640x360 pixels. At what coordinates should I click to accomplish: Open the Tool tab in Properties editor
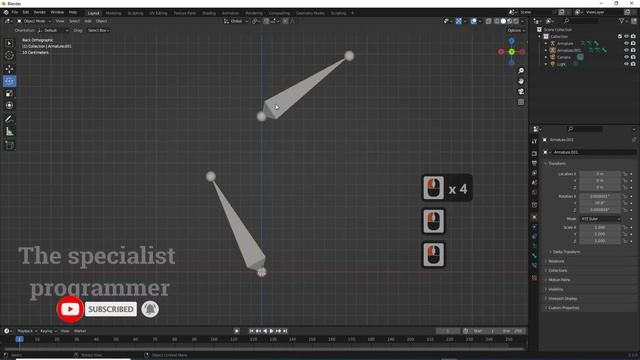[534, 141]
